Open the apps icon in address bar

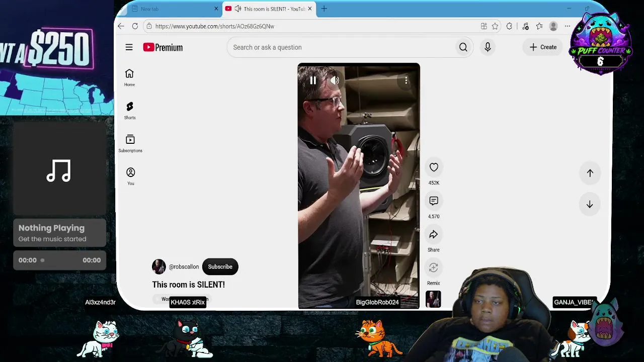click(484, 26)
